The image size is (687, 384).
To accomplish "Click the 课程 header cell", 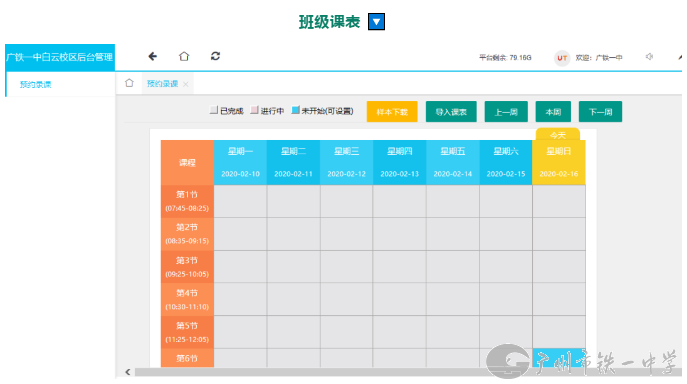I will 187,162.
